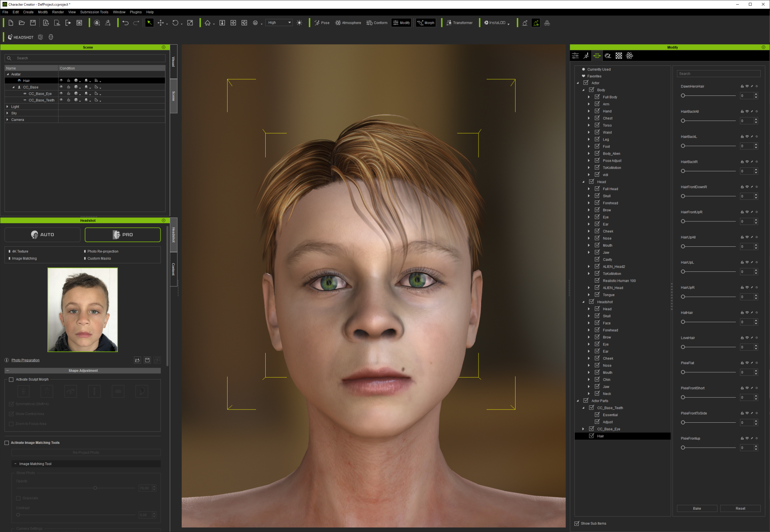Click the Home camera view icon
The height and width of the screenshot is (532, 770).
pos(208,23)
